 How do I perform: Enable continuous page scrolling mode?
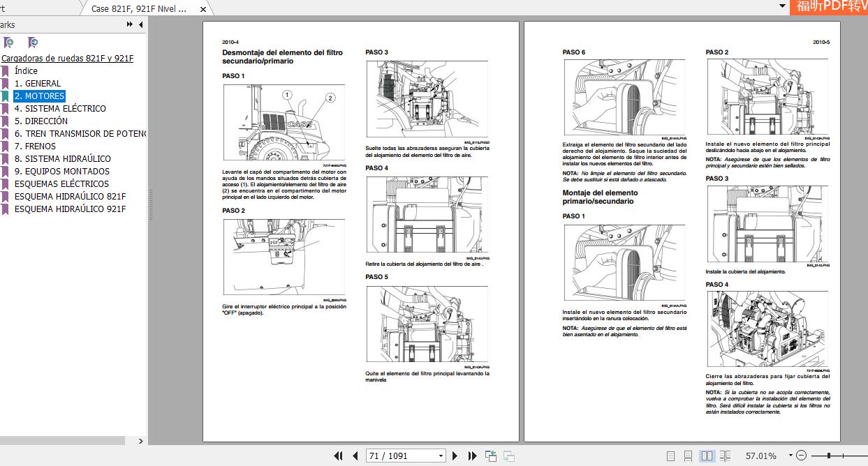click(689, 456)
